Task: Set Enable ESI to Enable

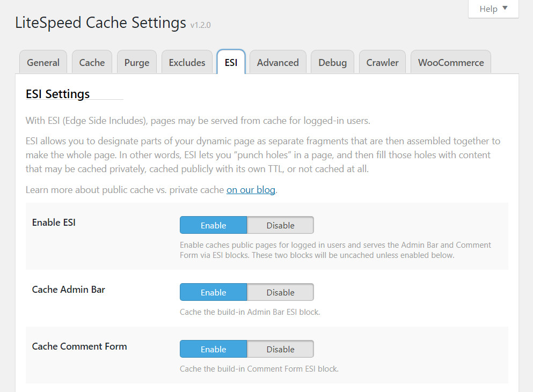Action: click(213, 225)
